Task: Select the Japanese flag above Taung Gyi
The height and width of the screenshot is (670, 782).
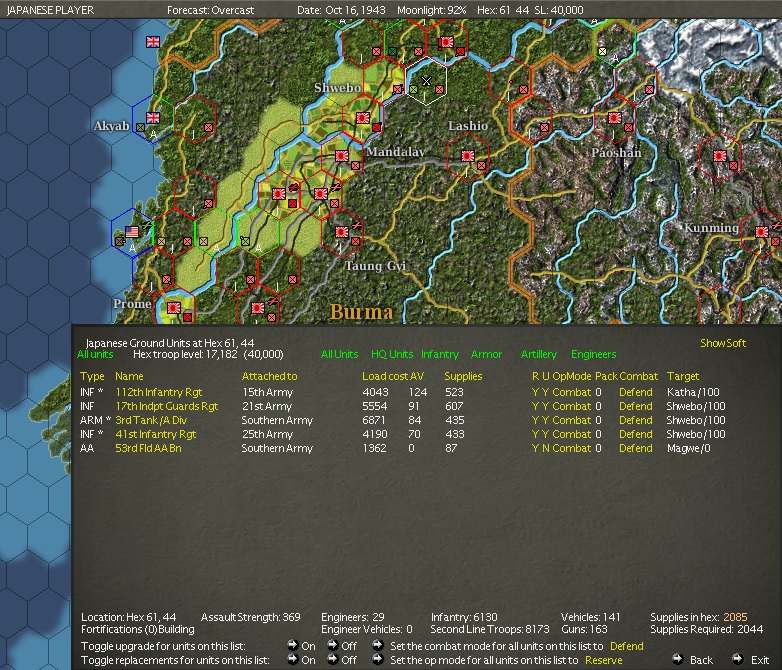Action: point(342,232)
